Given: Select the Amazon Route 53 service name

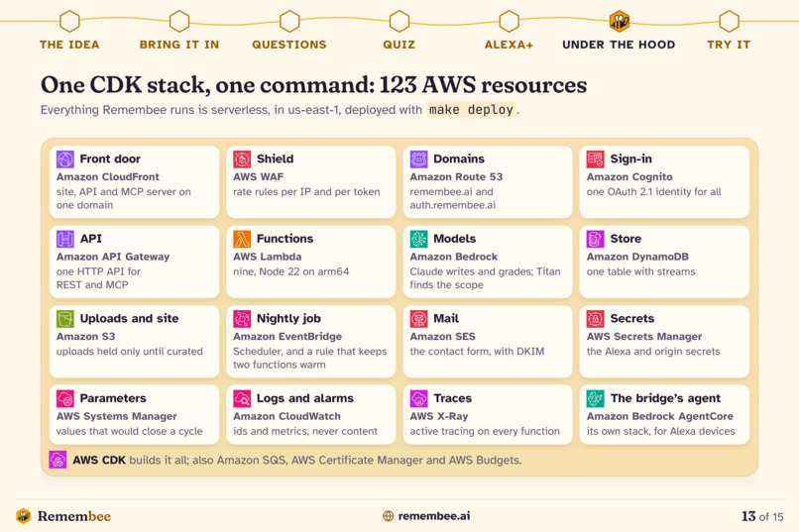Looking at the screenshot, I should (456, 176).
